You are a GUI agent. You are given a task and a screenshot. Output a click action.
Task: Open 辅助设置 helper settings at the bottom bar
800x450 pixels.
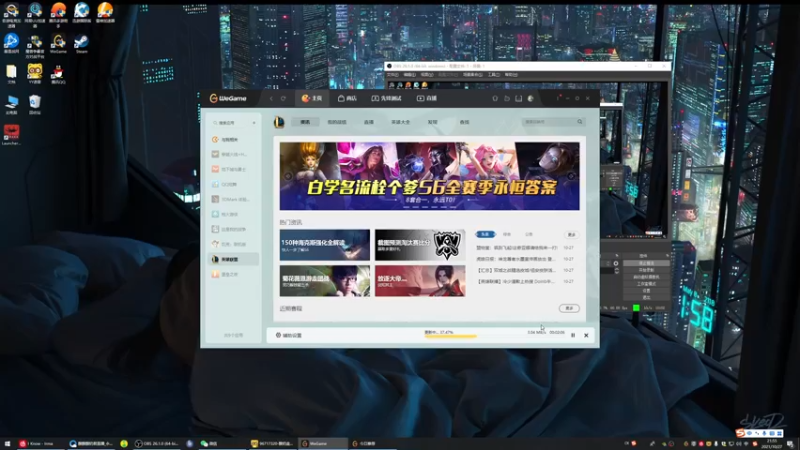289,335
